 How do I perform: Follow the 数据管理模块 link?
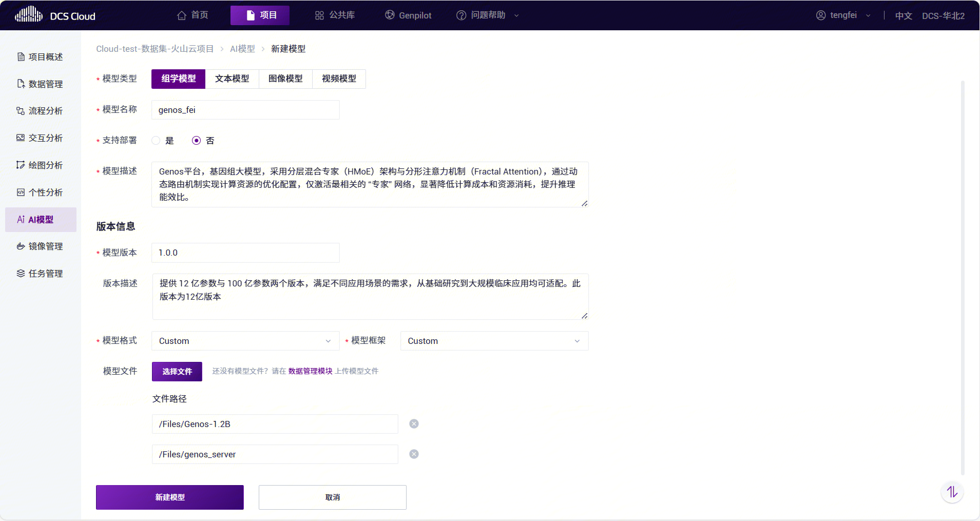click(x=310, y=371)
